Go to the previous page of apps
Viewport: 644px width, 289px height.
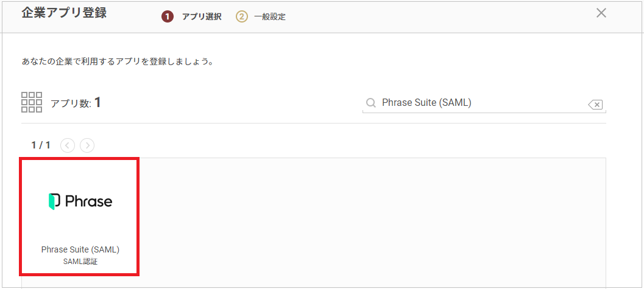coord(68,145)
